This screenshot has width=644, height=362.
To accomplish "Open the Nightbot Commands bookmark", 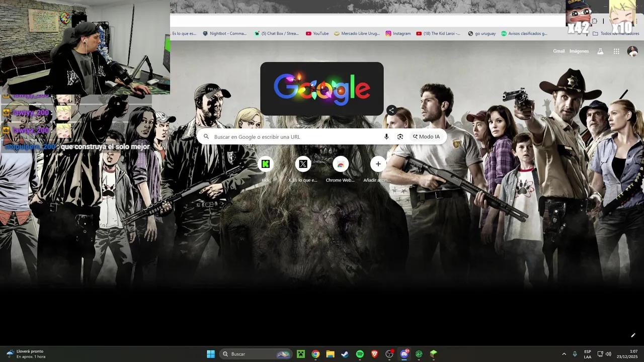I will tap(225, 34).
